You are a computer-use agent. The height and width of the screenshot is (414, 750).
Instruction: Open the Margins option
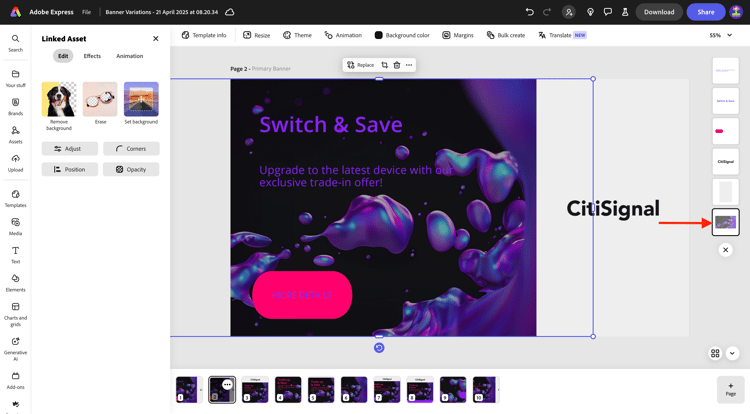[458, 35]
